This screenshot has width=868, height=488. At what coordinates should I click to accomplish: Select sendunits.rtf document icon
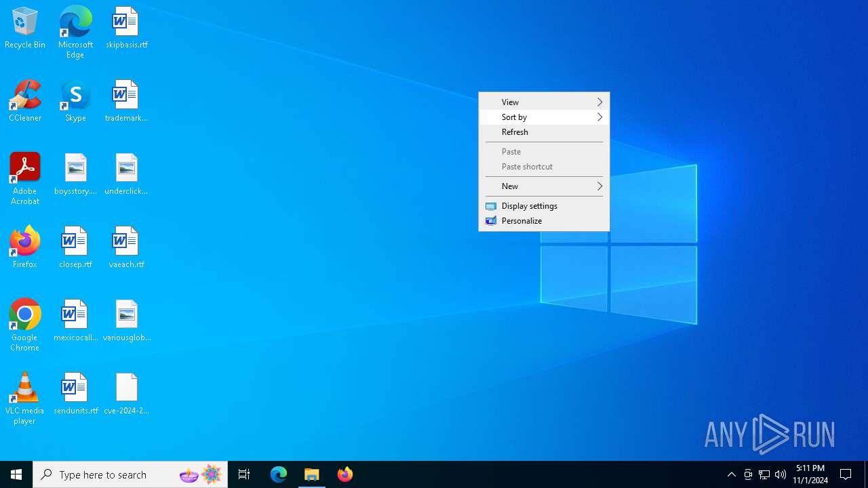[75, 394]
